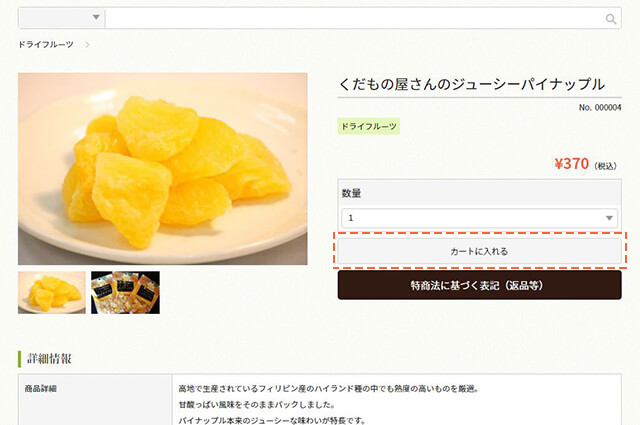Click the green ドライフルーツ category tag
The height and width of the screenshot is (425, 640).
pyautogui.click(x=369, y=127)
